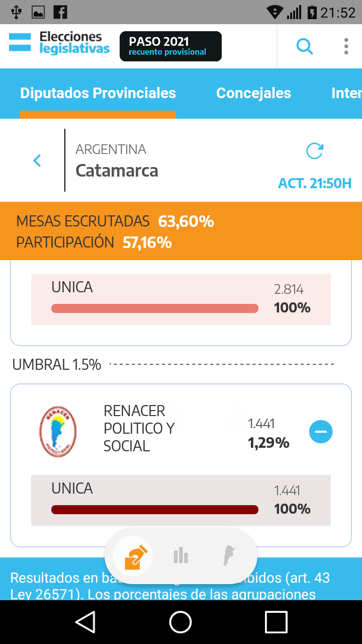Click the salmon UNICA progress bar

tap(155, 308)
